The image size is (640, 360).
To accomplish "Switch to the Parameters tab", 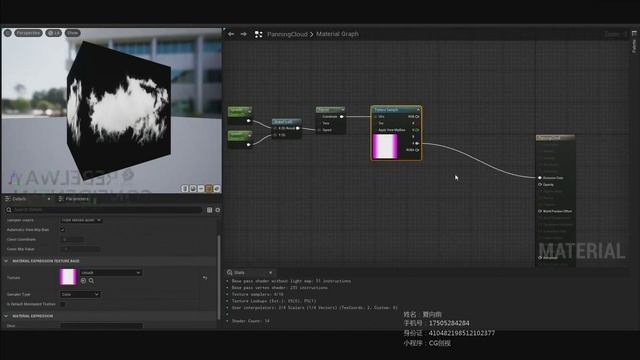I will tap(77, 199).
